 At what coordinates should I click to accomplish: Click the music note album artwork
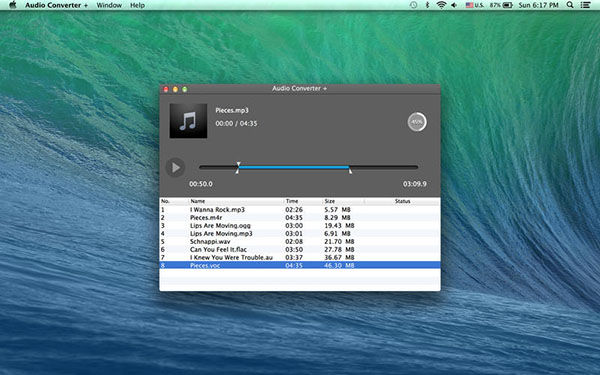point(188,121)
